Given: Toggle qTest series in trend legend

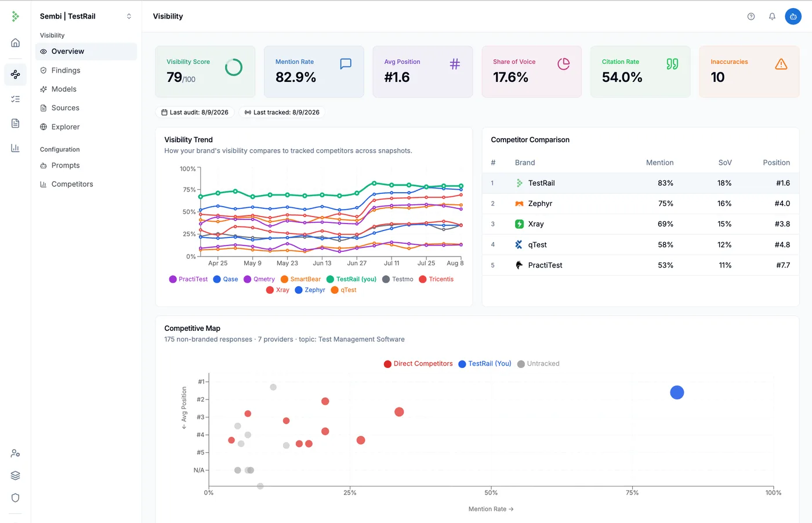Looking at the screenshot, I should (x=343, y=290).
